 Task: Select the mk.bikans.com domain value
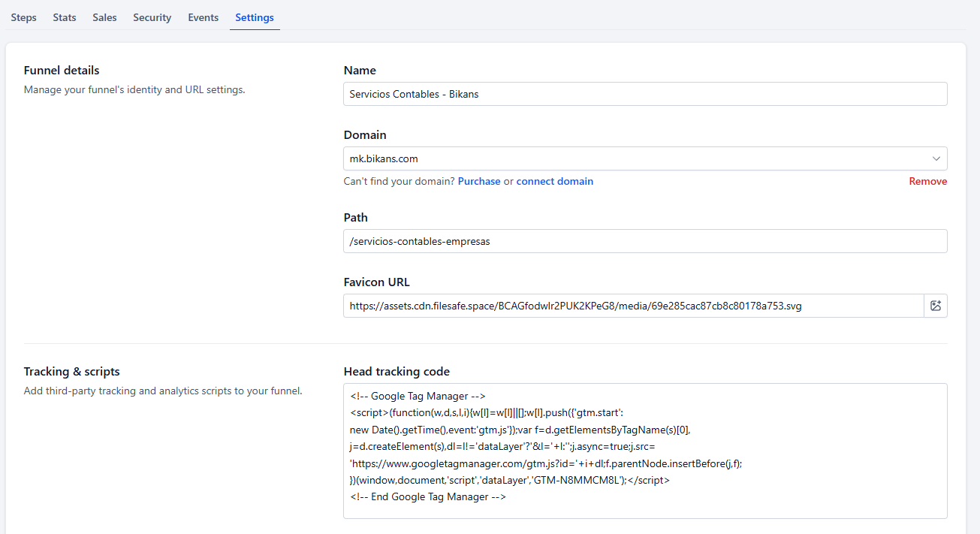coord(384,158)
